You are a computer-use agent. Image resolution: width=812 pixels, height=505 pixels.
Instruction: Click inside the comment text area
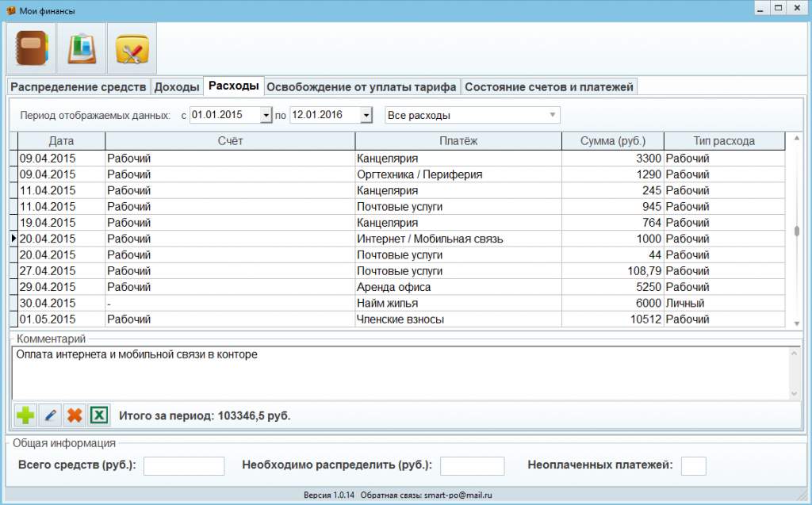396,373
